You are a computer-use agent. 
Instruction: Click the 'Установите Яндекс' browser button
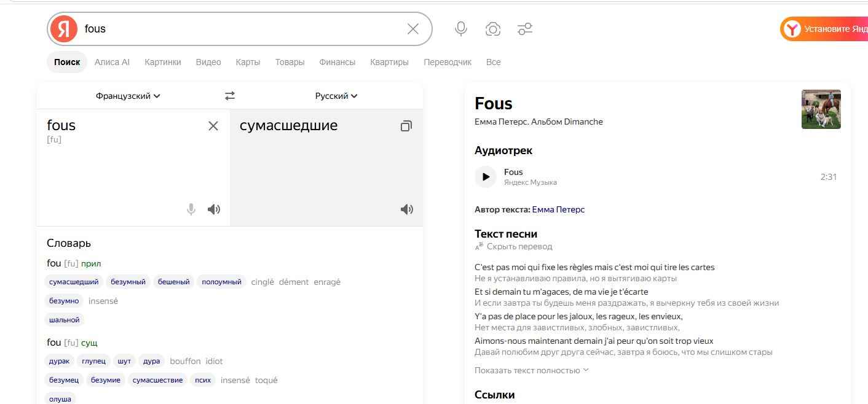click(x=824, y=29)
